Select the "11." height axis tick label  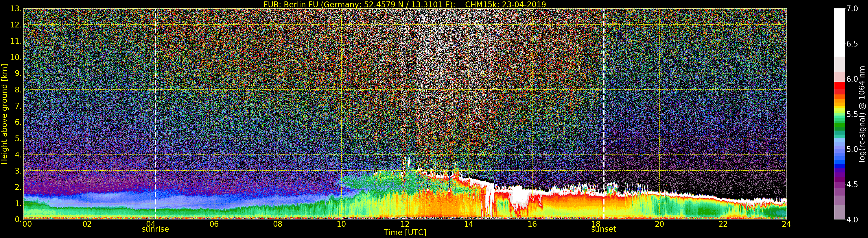[x=16, y=41]
